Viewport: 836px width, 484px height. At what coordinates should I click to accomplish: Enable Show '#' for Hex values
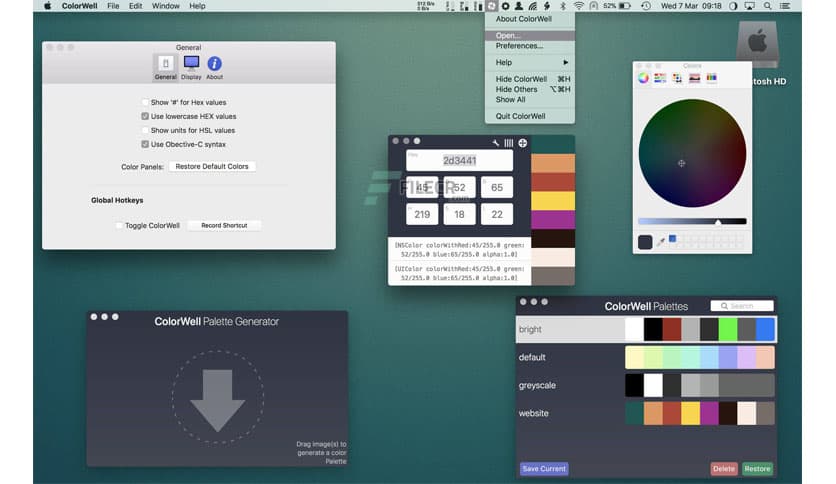[145, 102]
